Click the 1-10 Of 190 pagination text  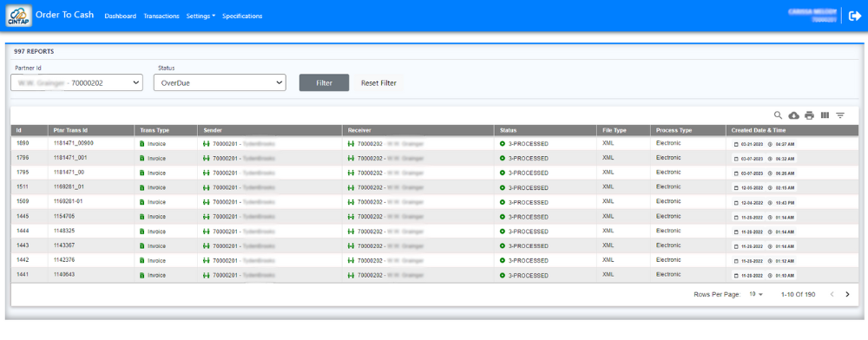tap(798, 295)
